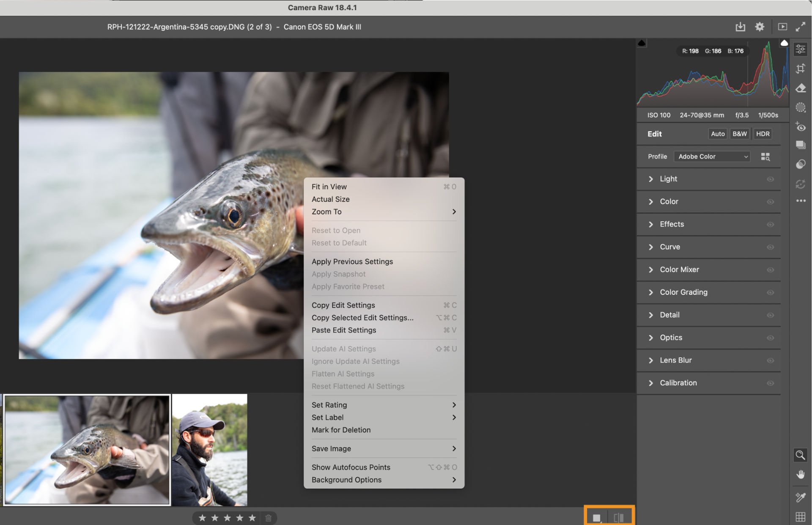This screenshot has height=525, width=812.
Task: Click the Auto edit button
Action: click(x=718, y=134)
